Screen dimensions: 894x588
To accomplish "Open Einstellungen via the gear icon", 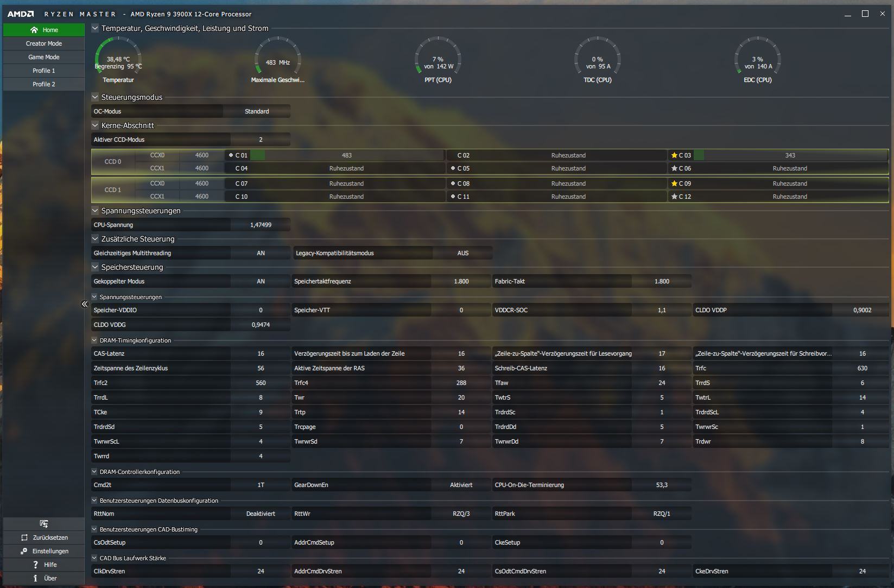I will point(24,551).
